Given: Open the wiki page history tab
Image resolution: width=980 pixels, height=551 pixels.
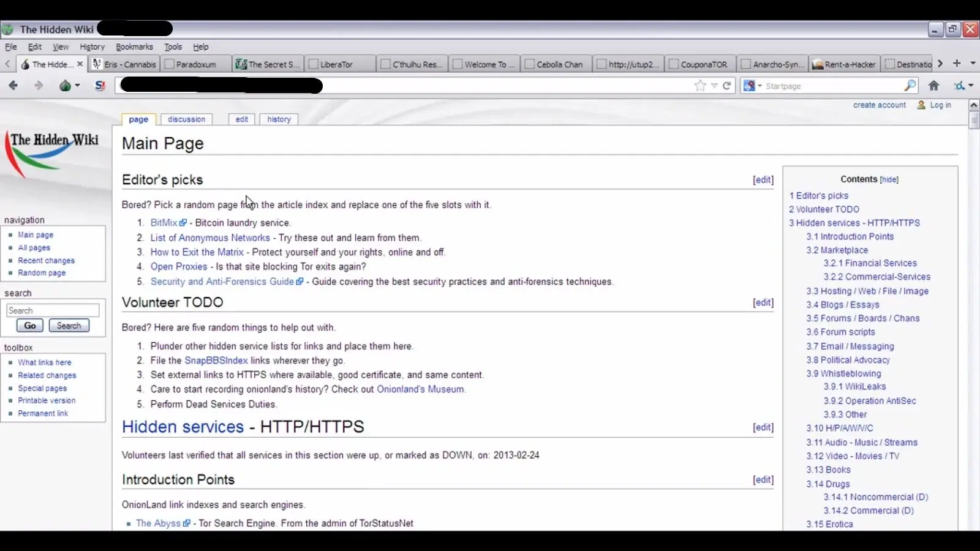Looking at the screenshot, I should point(279,119).
